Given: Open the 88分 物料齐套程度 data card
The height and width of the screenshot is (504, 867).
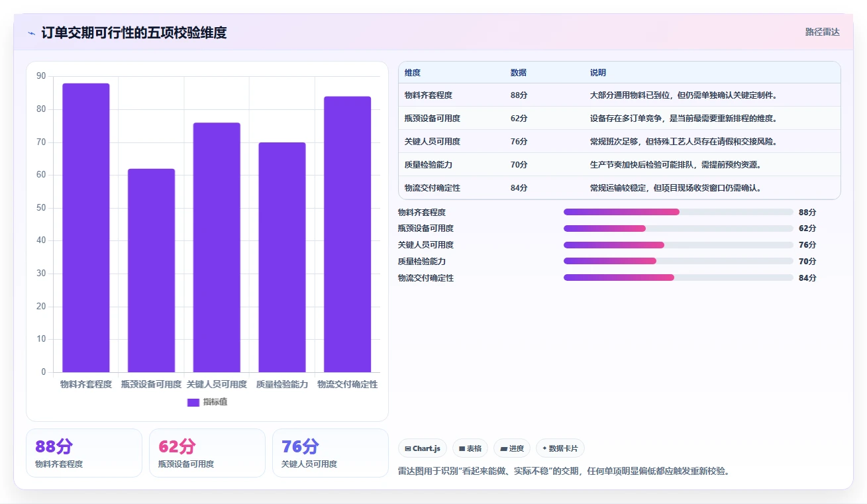Looking at the screenshot, I should 84,453.
